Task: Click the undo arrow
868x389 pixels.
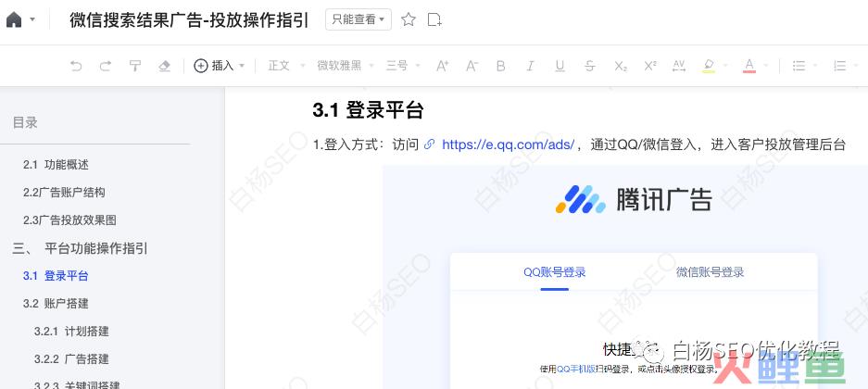Action: (x=76, y=66)
